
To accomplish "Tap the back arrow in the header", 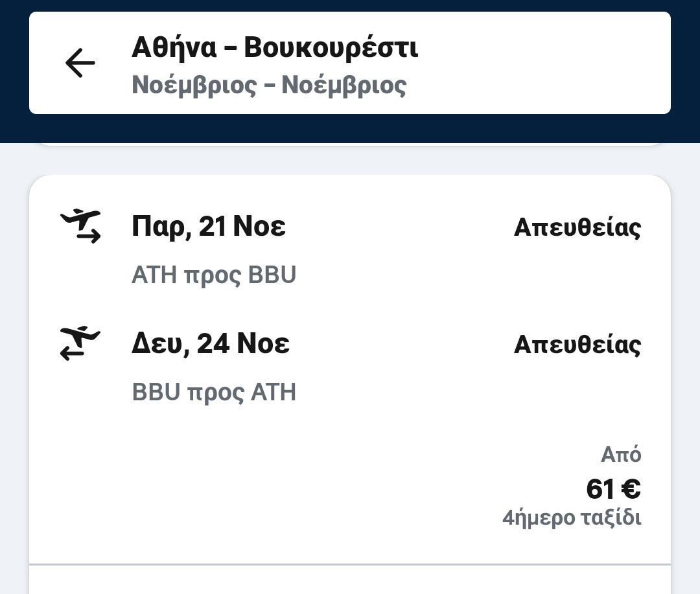I will [80, 63].
